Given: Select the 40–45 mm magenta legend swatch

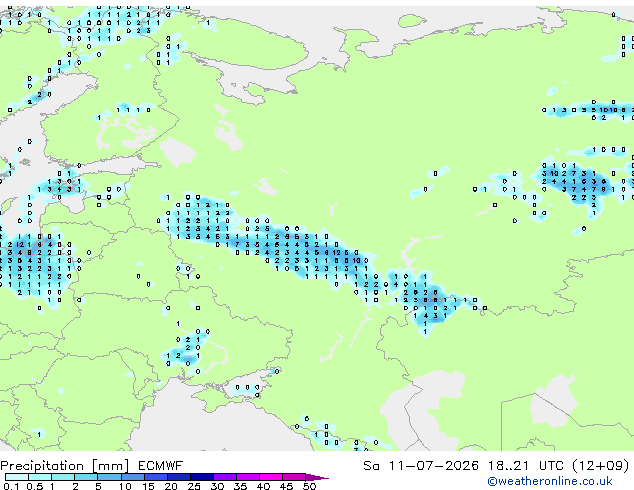Looking at the screenshot, I should pyautogui.click(x=271, y=477).
